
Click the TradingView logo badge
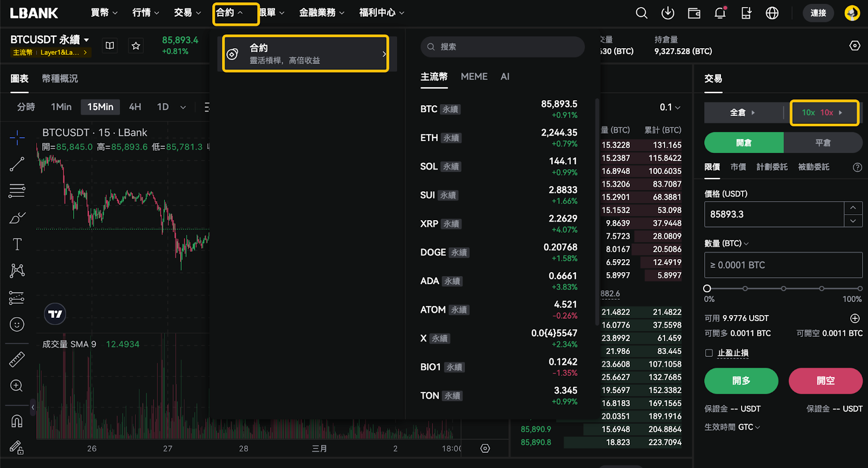55,314
